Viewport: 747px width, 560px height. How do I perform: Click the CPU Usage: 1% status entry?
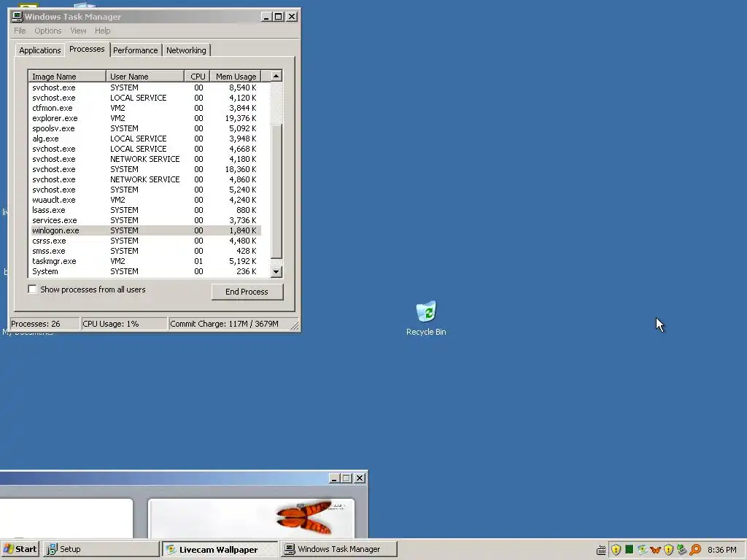[124, 324]
